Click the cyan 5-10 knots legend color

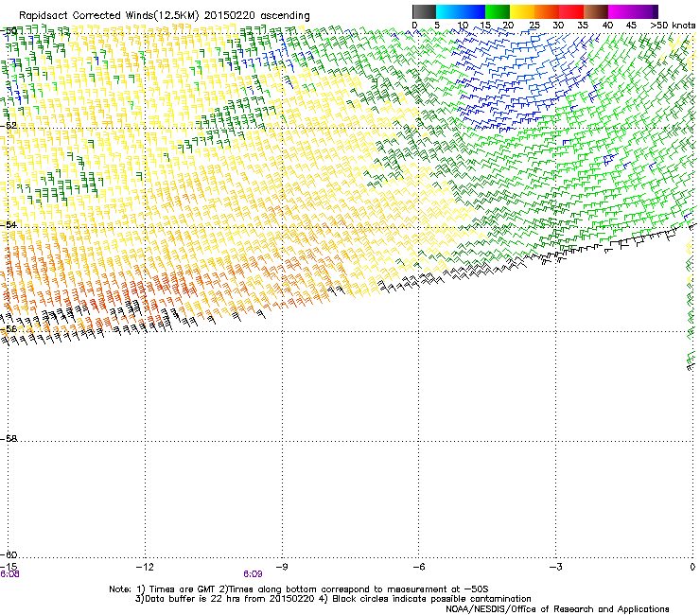click(448, 11)
